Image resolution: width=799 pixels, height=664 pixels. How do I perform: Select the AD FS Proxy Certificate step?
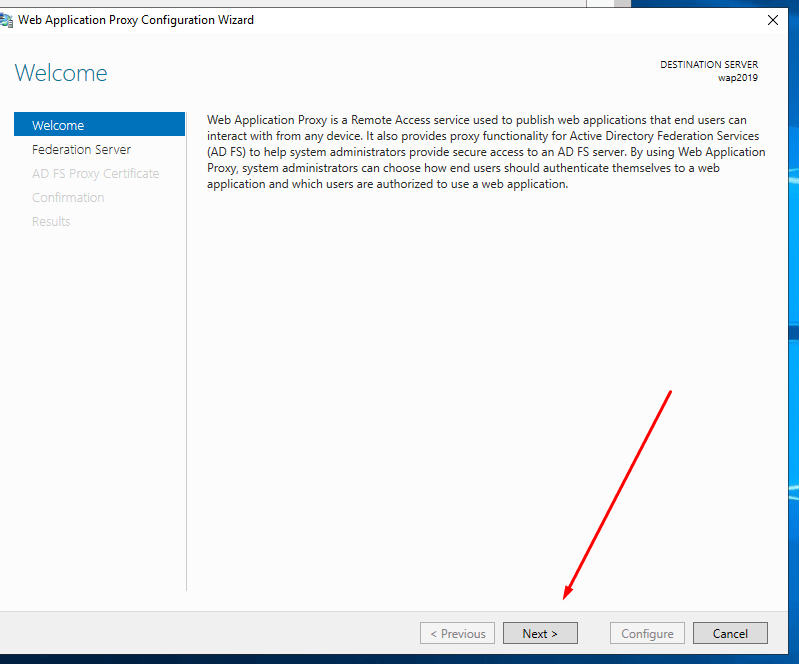(x=95, y=173)
